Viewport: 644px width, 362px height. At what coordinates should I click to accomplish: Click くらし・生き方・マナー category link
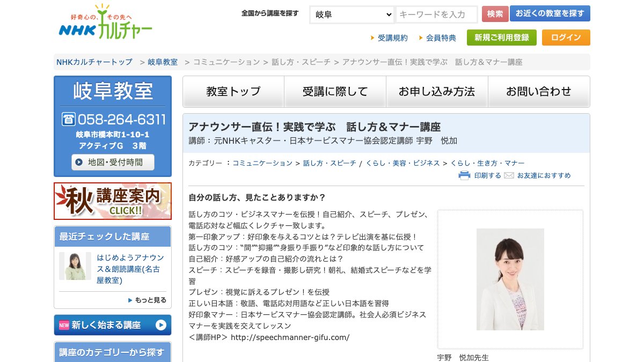click(x=487, y=163)
